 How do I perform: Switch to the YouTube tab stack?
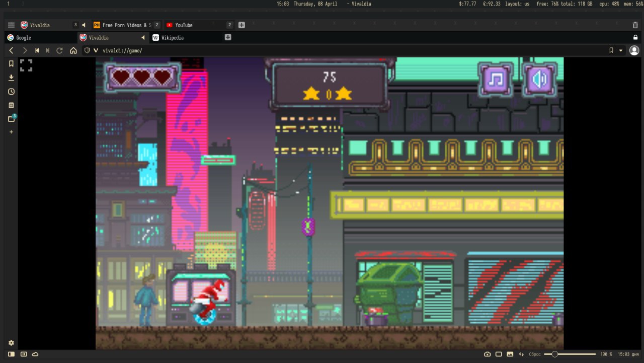pyautogui.click(x=199, y=25)
